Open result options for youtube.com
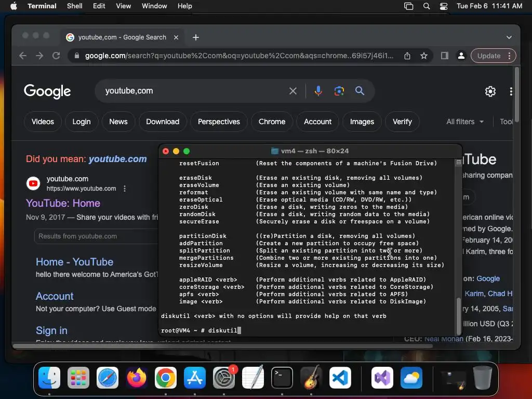This screenshot has height=399, width=532. (x=125, y=189)
